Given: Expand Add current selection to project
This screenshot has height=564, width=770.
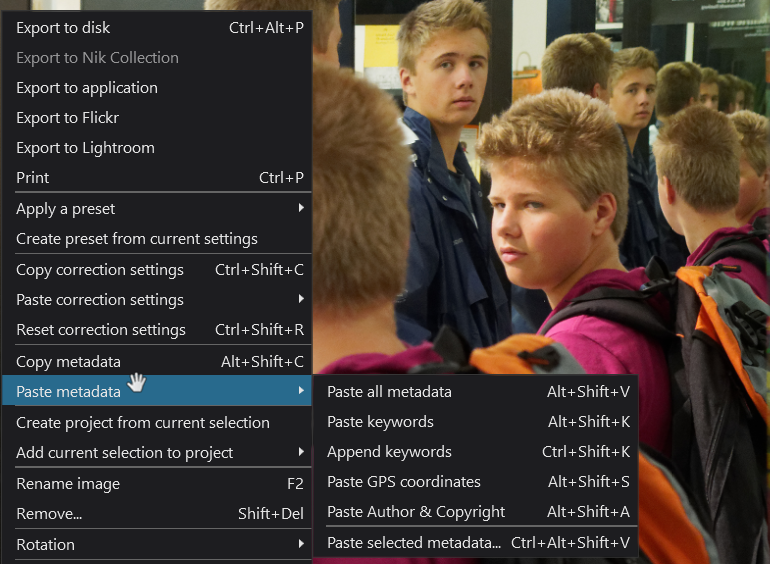Looking at the screenshot, I should click(157, 453).
